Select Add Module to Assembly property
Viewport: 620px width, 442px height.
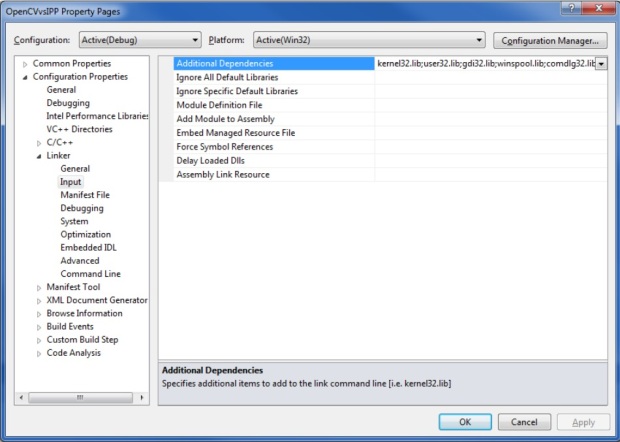(274, 119)
